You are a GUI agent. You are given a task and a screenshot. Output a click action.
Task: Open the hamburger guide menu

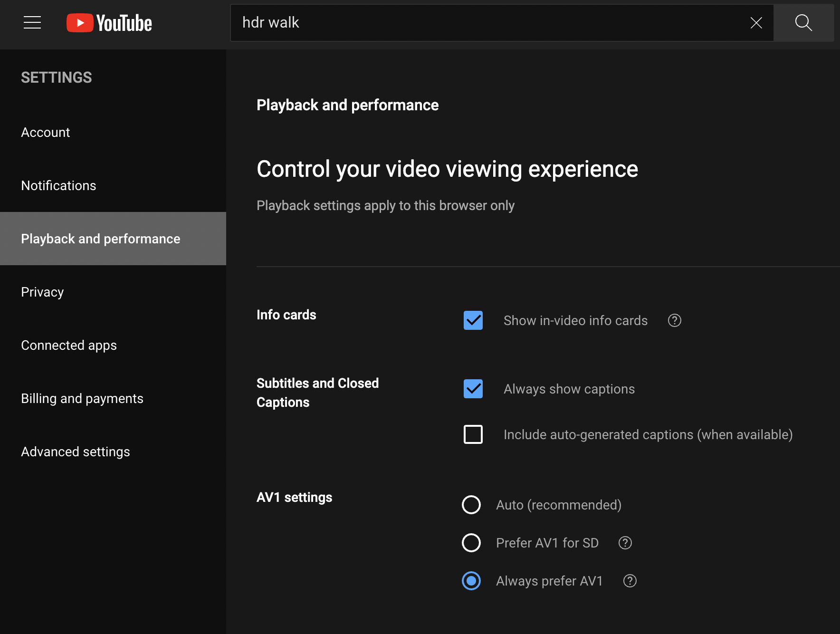pyautogui.click(x=32, y=22)
